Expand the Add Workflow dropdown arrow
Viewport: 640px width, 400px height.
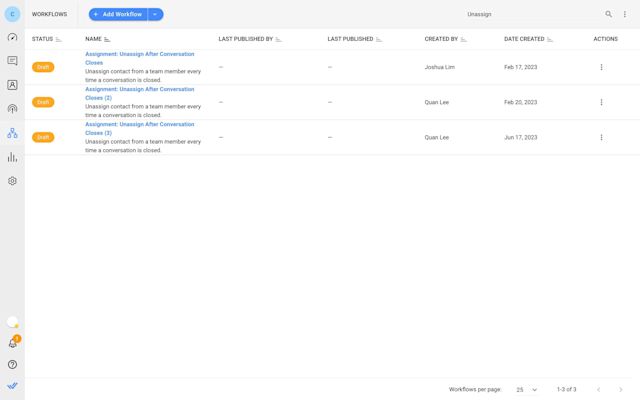[x=156, y=14]
